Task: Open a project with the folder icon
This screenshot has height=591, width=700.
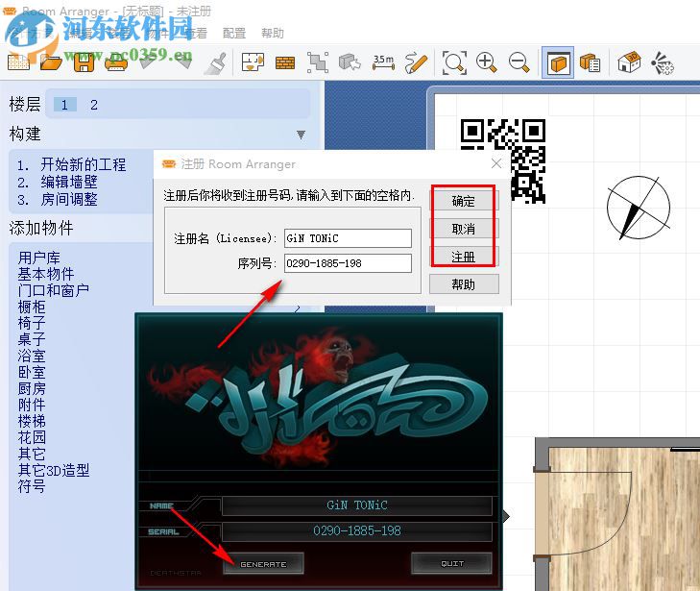Action: click(x=51, y=62)
